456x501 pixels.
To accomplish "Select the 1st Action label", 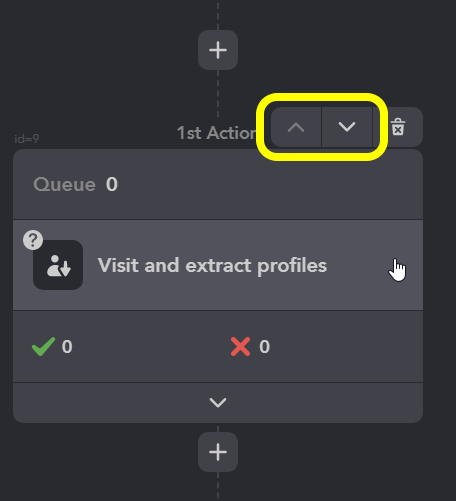I will 217,133.
